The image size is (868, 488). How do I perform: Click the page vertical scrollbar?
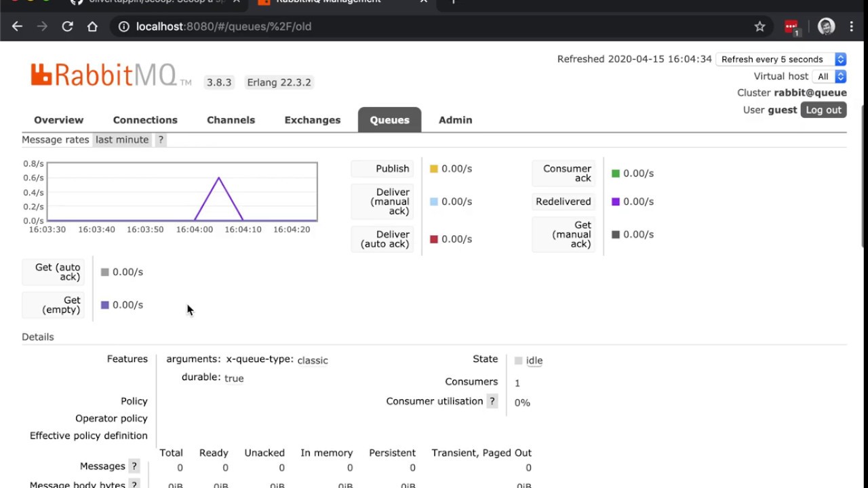pyautogui.click(x=864, y=176)
